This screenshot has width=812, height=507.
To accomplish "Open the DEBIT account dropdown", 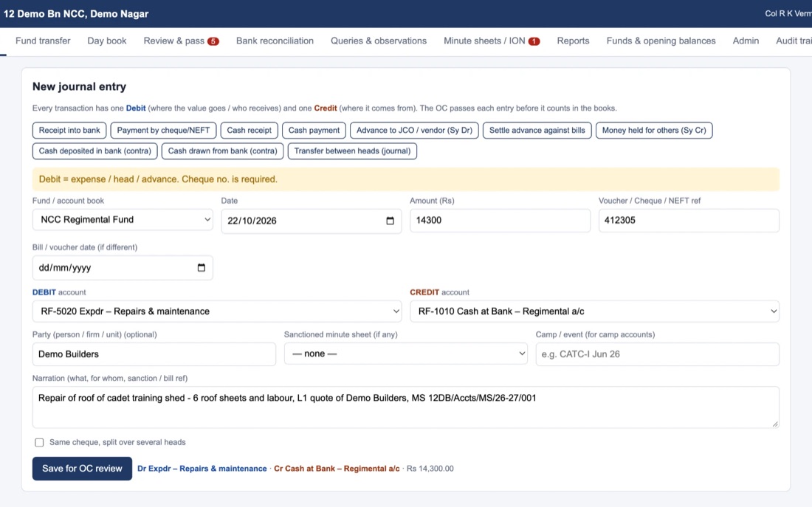I will [217, 311].
